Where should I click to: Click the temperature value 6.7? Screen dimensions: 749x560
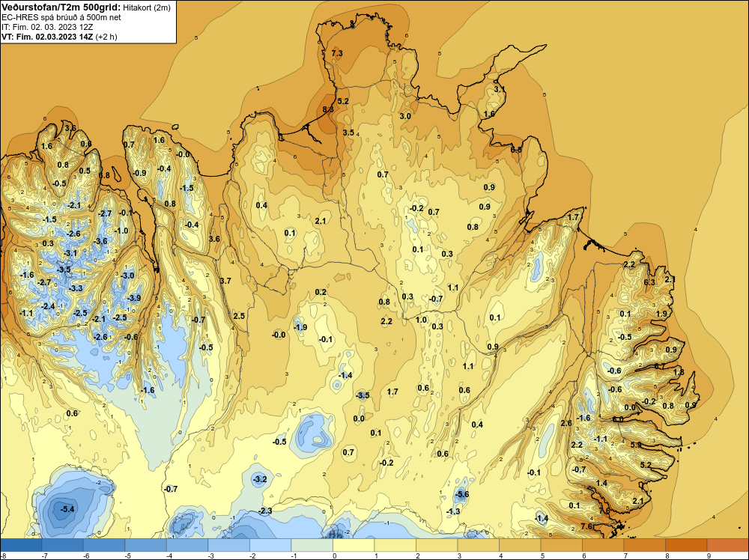pyautogui.click(x=660, y=366)
